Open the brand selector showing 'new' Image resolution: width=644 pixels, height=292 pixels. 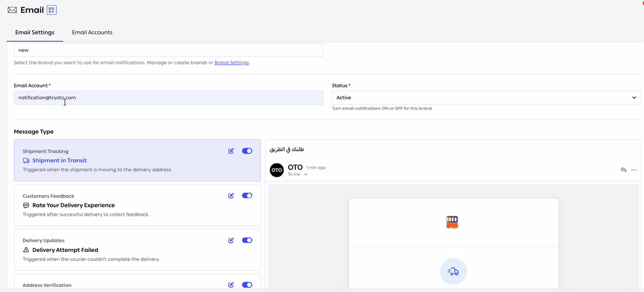[169, 50]
